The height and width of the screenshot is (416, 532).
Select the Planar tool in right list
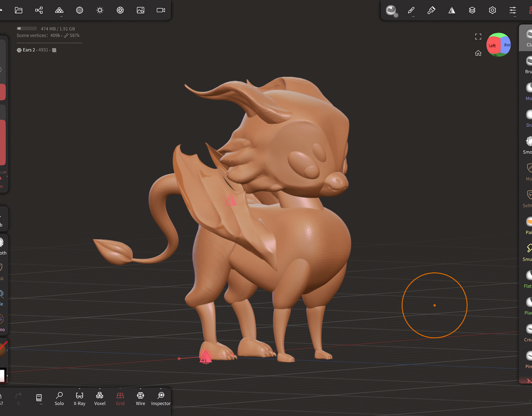point(528,306)
